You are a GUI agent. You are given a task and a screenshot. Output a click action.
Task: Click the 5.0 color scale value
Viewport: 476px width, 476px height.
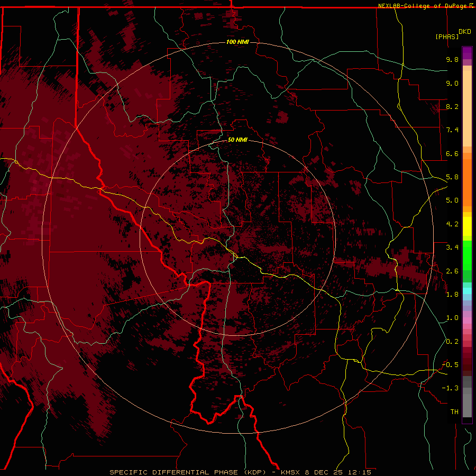(452, 200)
